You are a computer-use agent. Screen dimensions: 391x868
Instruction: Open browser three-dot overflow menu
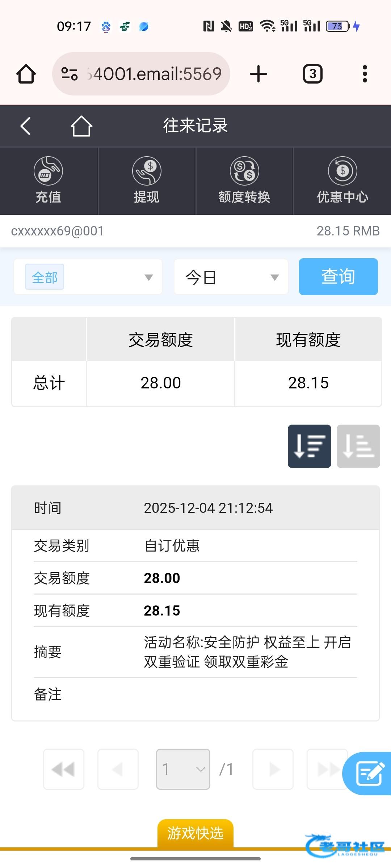coord(365,74)
